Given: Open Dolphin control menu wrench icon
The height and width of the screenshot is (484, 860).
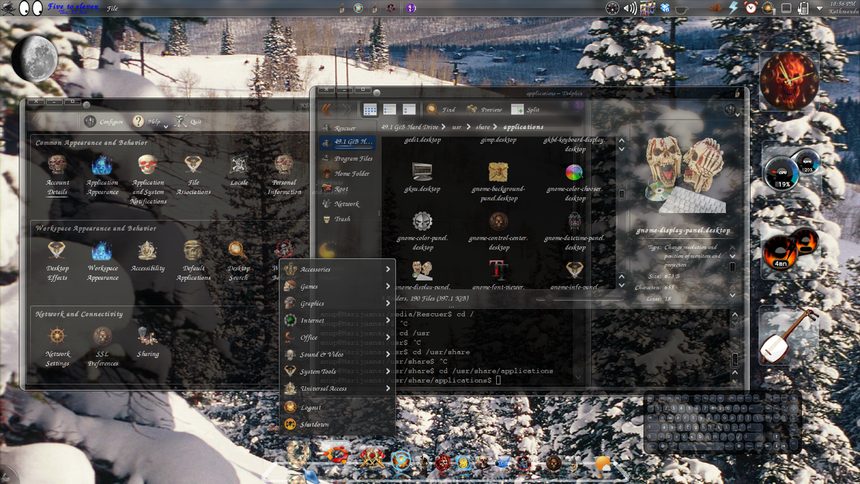Looking at the screenshot, I should [x=732, y=110].
